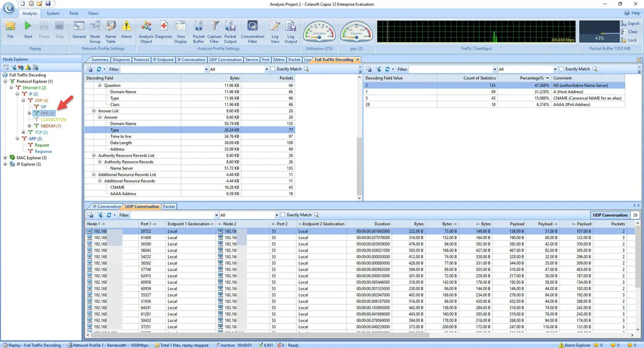The width and height of the screenshot is (644, 348).
Task: Check Exactly Match in field value panel
Action: pos(561,69)
